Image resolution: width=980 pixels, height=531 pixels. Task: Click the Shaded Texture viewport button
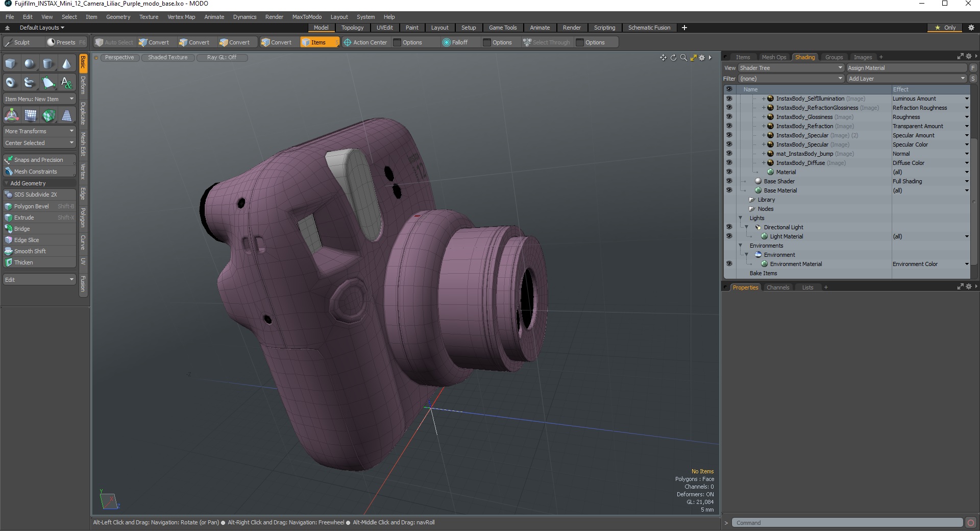click(x=168, y=57)
